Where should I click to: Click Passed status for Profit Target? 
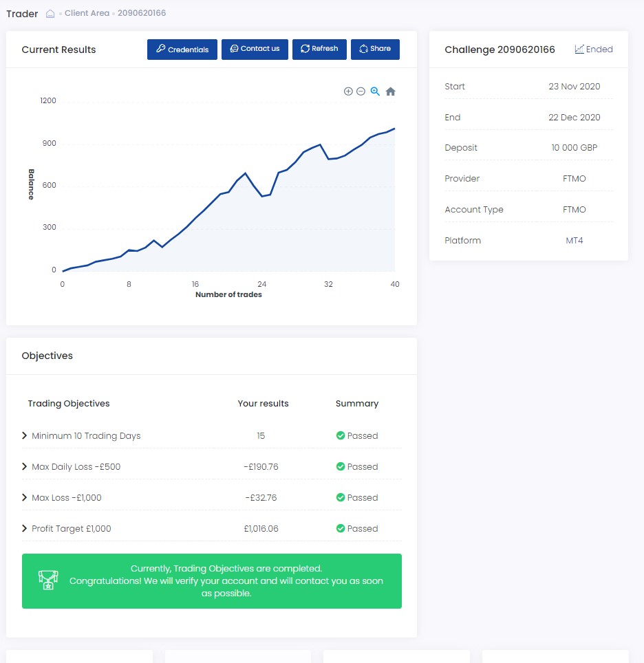click(362, 529)
